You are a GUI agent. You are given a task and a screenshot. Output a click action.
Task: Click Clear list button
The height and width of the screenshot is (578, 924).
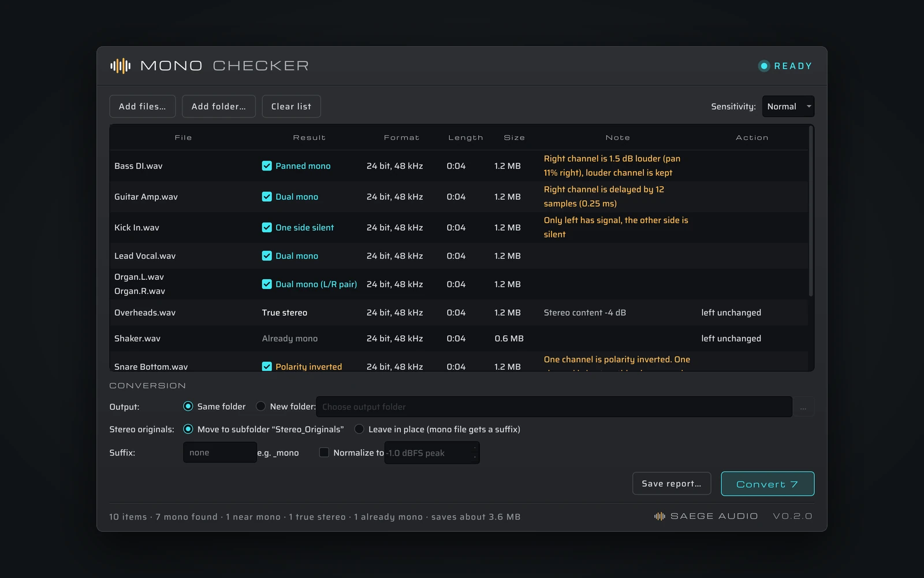pos(291,106)
